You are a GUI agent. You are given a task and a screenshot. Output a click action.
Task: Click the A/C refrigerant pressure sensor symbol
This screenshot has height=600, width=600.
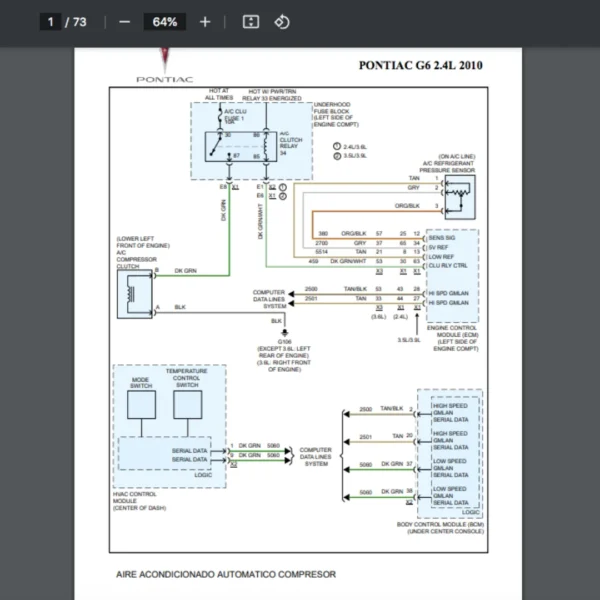click(x=461, y=197)
